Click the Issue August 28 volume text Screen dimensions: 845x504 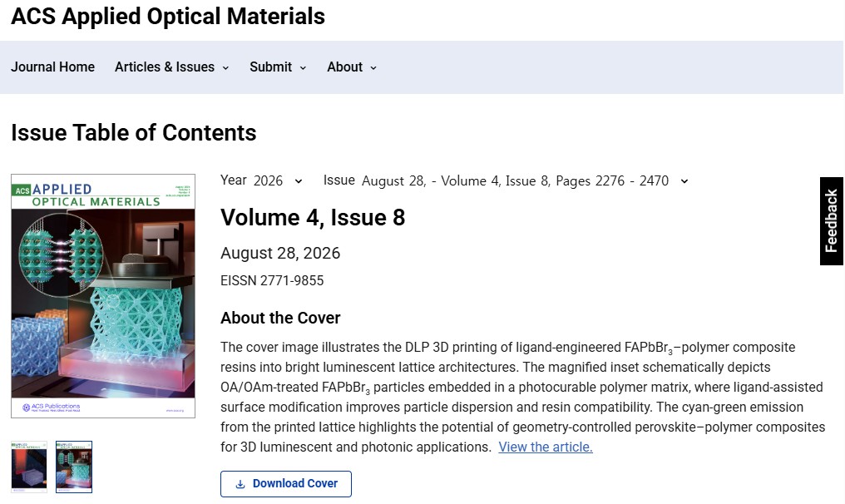pos(515,180)
